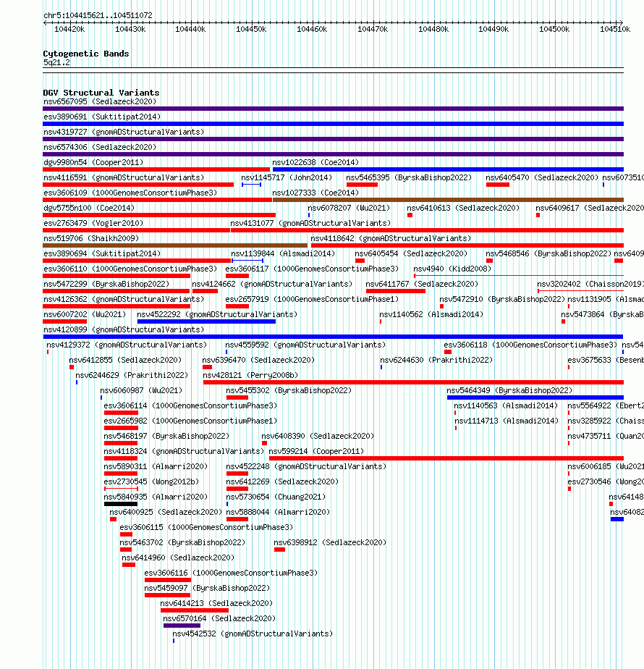Image resolution: width=644 pixels, height=669 pixels.
Task: Click nsv5472299 (ByrskaBishop2022) label
Action: tap(106, 284)
